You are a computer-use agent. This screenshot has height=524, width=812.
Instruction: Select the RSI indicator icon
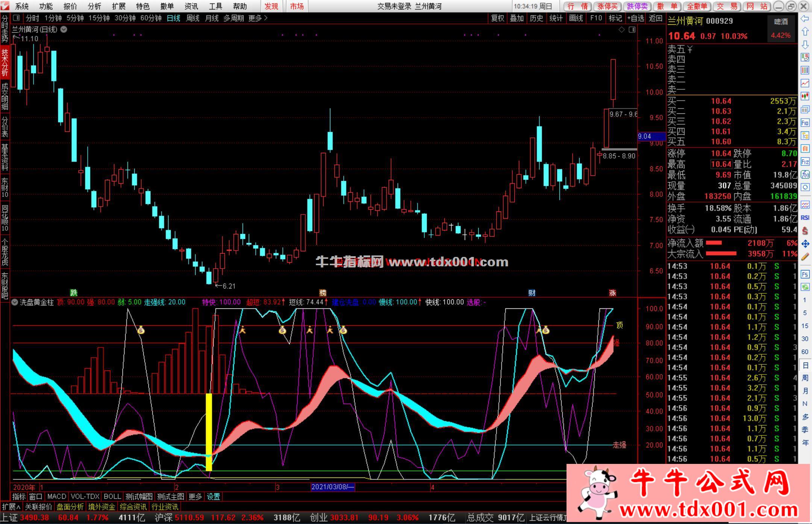(x=805, y=218)
